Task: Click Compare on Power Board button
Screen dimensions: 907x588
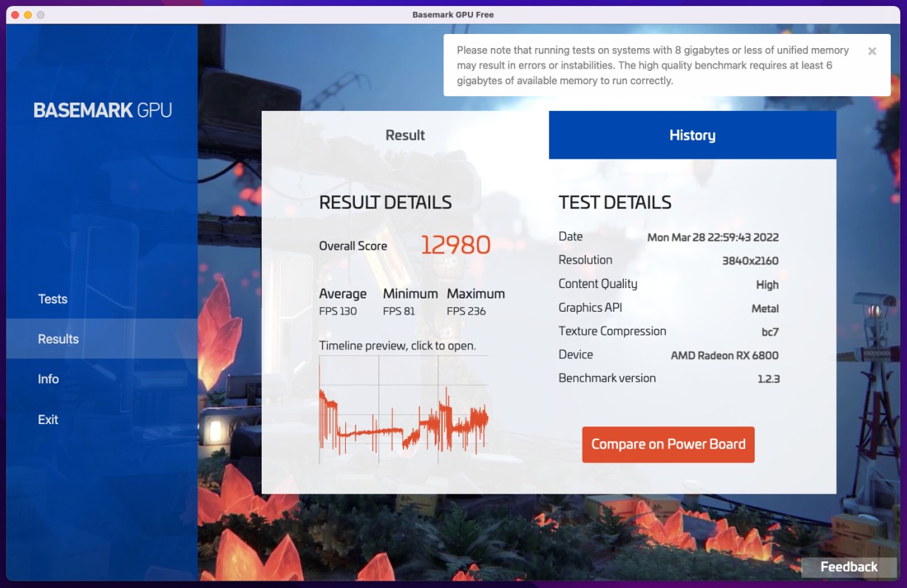Action: point(668,445)
